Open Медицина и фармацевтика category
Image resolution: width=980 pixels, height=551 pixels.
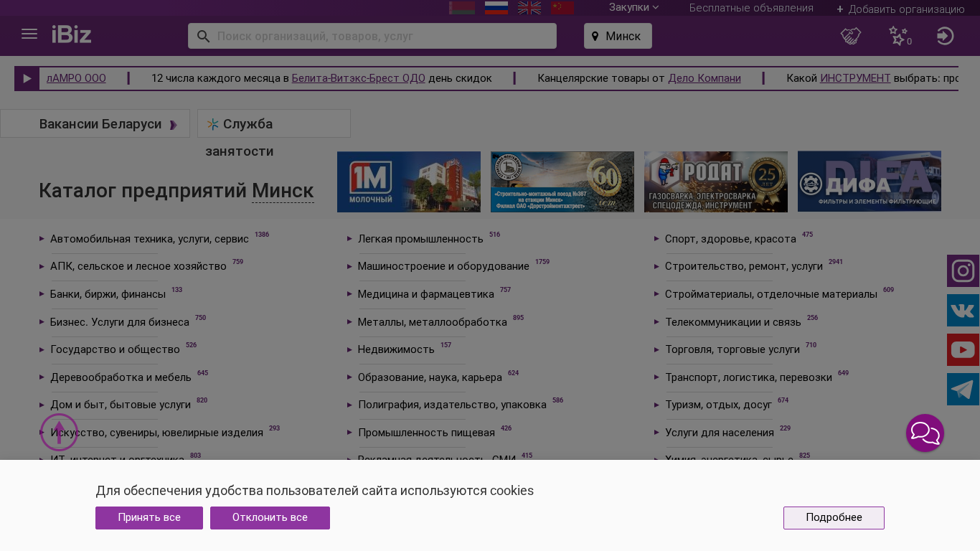426,294
